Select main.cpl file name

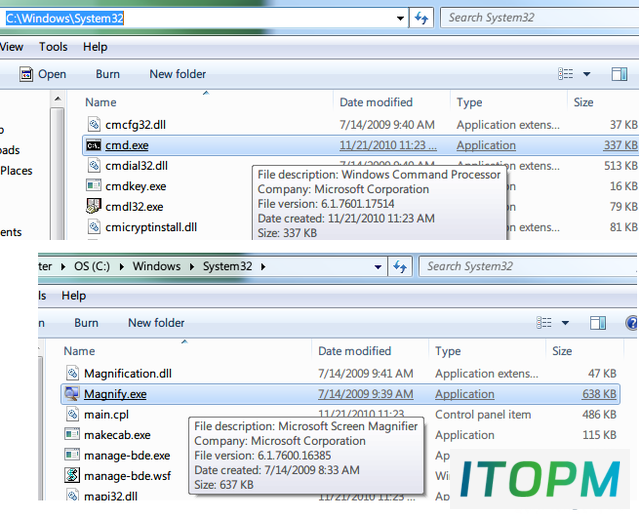pyautogui.click(x=106, y=415)
